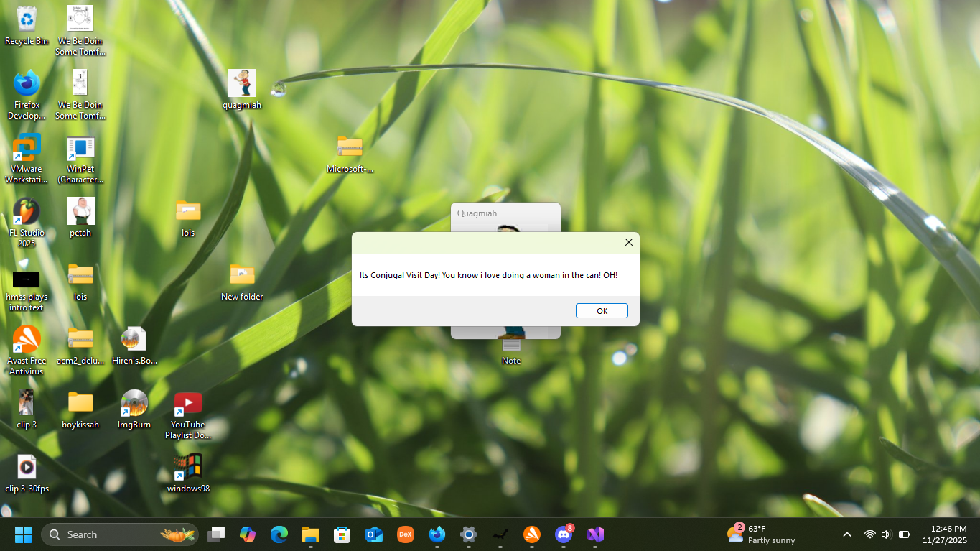Select the acm2_delu... archive folder
980x551 pixels.
(80, 345)
